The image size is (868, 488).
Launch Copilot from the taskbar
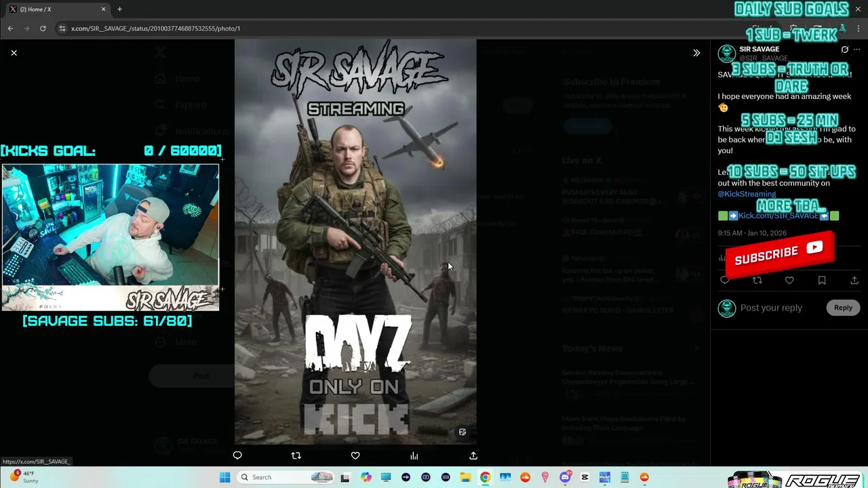click(x=366, y=477)
